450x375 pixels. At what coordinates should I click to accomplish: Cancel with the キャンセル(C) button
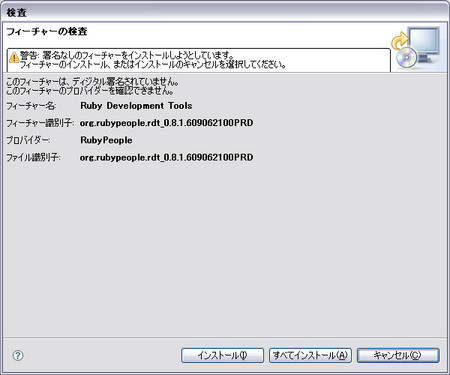click(x=398, y=355)
